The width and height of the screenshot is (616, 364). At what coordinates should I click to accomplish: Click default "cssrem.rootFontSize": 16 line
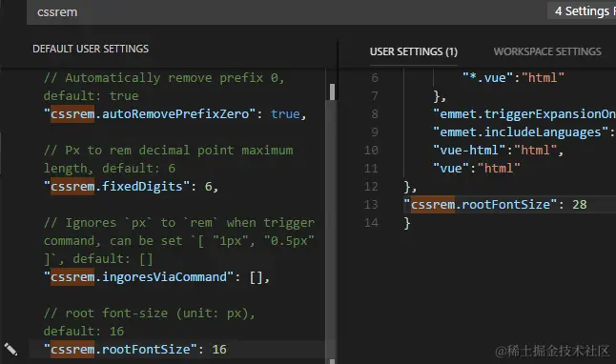click(x=135, y=349)
